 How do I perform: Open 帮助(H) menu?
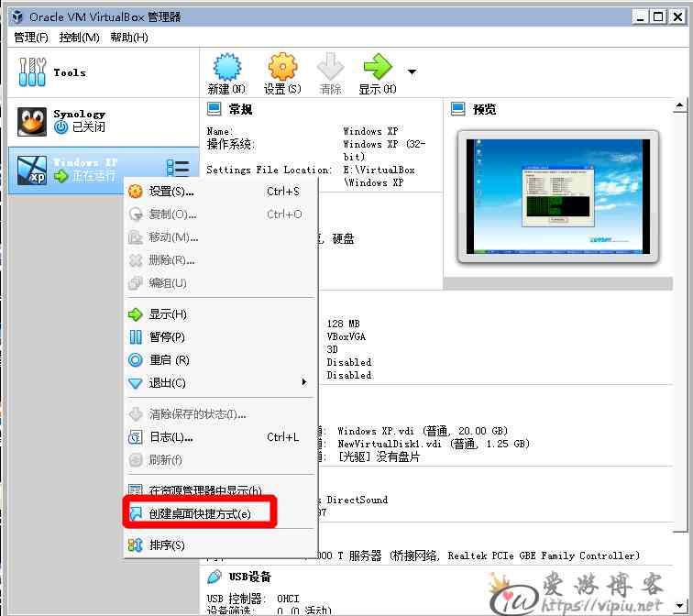point(129,37)
